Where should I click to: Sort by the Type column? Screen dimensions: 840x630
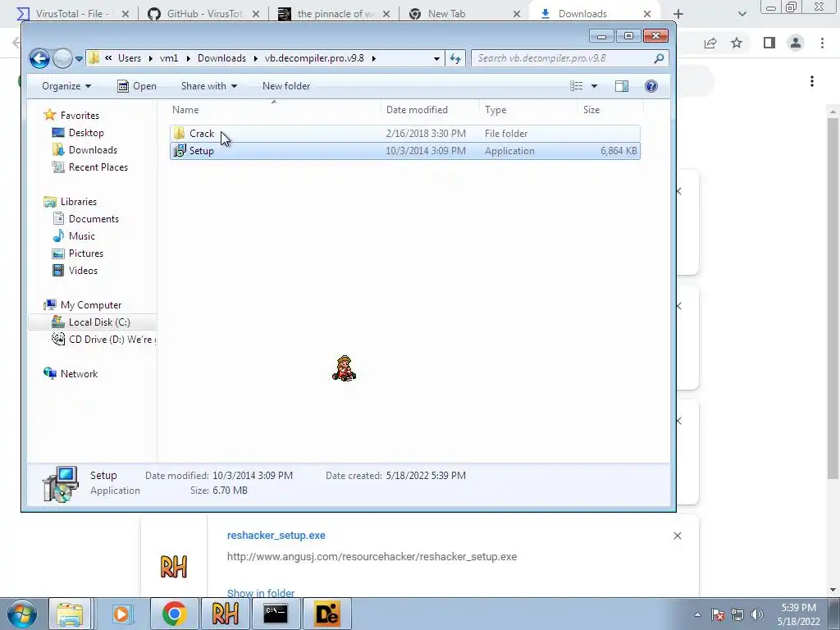point(529,109)
